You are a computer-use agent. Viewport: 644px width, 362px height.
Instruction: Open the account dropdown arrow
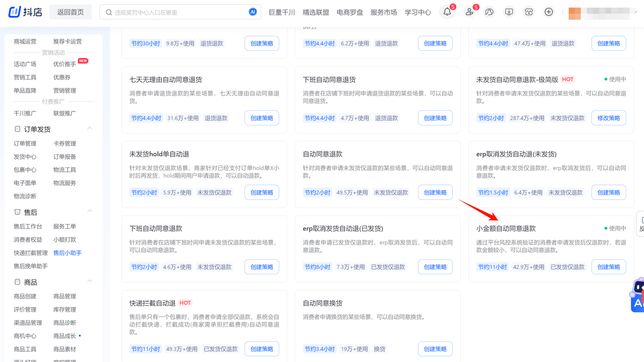click(636, 12)
